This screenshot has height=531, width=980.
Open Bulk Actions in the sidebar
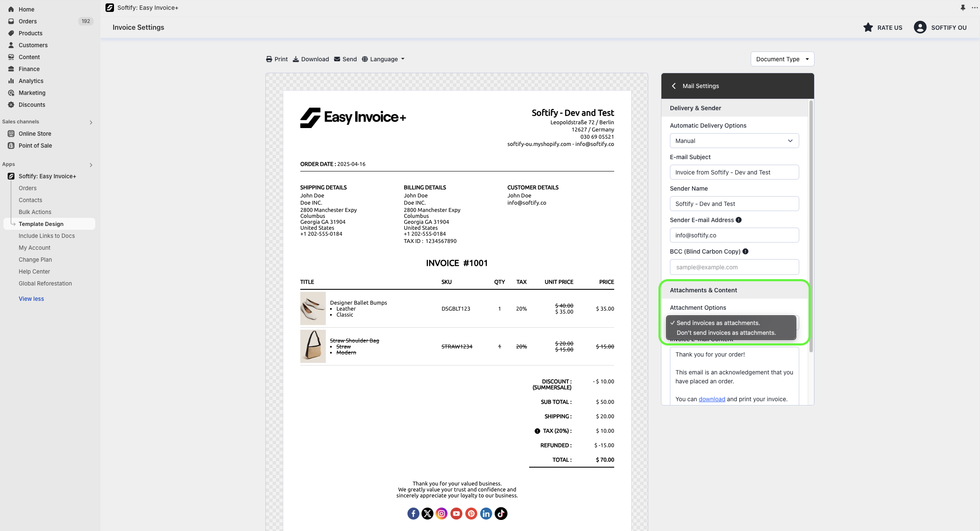tap(35, 212)
